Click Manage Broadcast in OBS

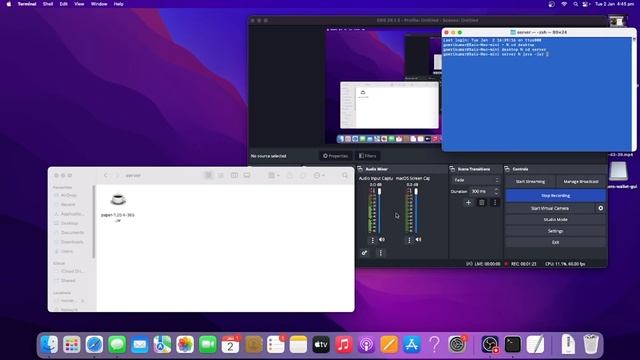point(581,182)
